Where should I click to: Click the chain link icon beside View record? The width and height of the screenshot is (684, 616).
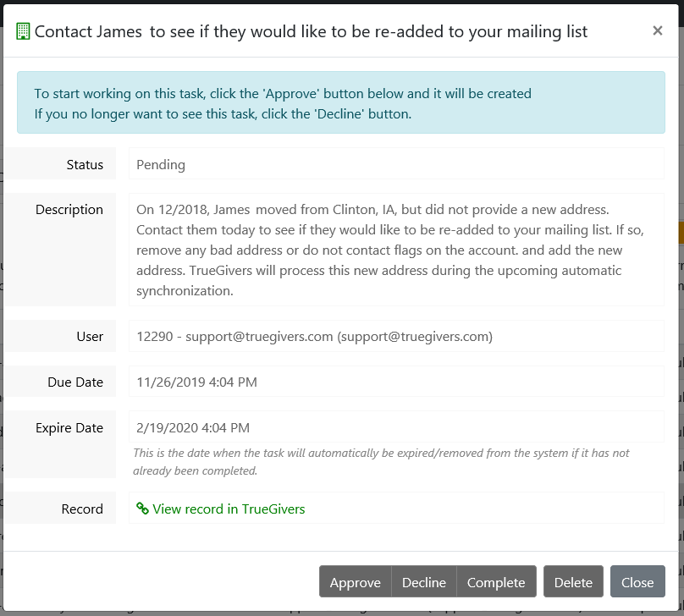tap(142, 509)
